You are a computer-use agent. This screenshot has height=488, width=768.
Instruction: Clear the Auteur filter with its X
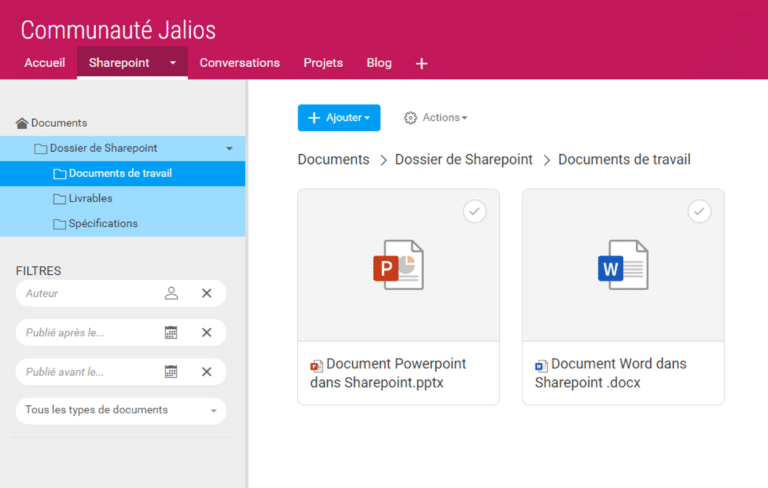[x=207, y=293]
